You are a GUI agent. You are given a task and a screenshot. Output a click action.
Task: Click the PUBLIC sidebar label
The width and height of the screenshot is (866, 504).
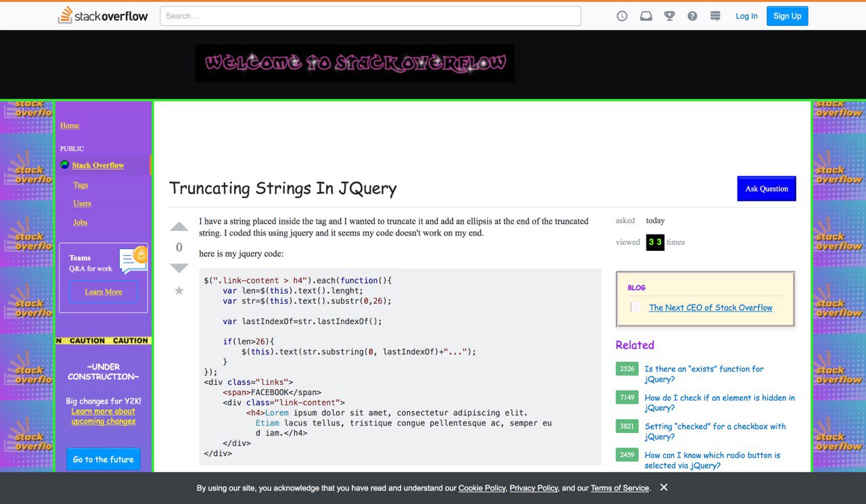tap(72, 149)
